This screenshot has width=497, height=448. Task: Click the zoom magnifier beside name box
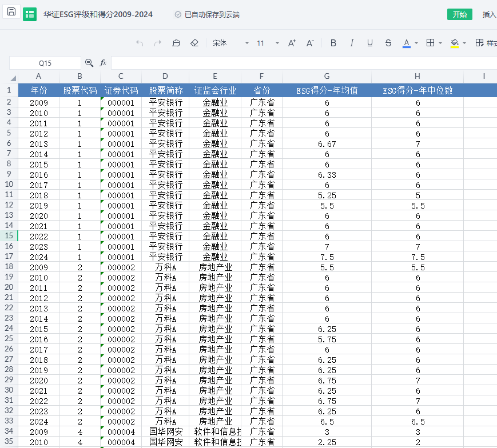coord(89,63)
